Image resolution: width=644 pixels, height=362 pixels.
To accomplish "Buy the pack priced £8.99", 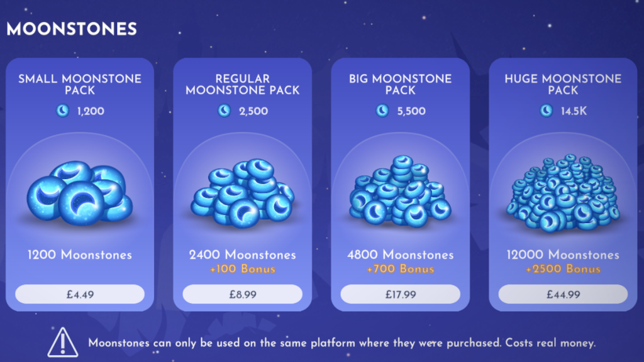I will tap(241, 293).
